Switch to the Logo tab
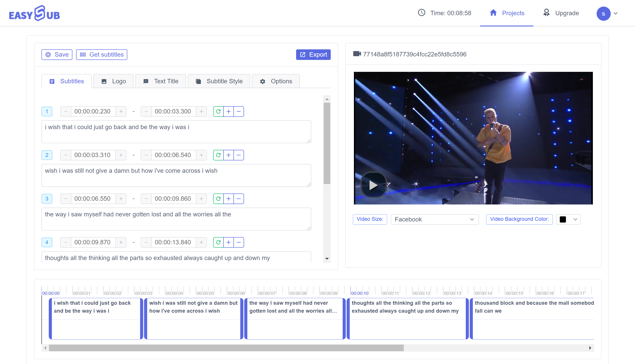Image resolution: width=635 pixels, height=364 pixels. coord(113,81)
